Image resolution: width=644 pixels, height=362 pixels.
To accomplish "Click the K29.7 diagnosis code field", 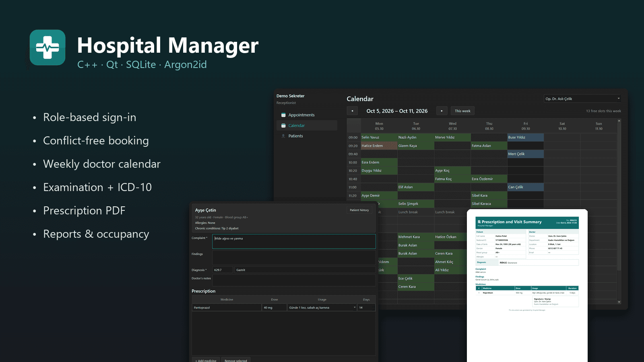I will pos(223,270).
